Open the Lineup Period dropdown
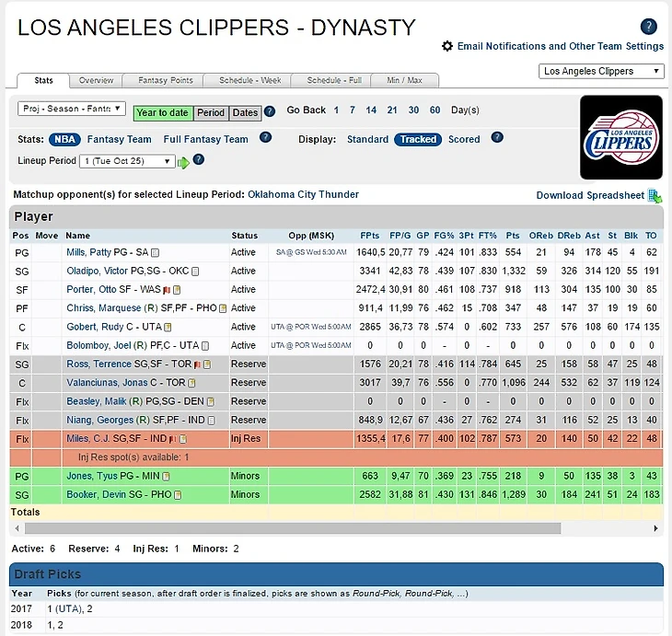 click(x=127, y=161)
